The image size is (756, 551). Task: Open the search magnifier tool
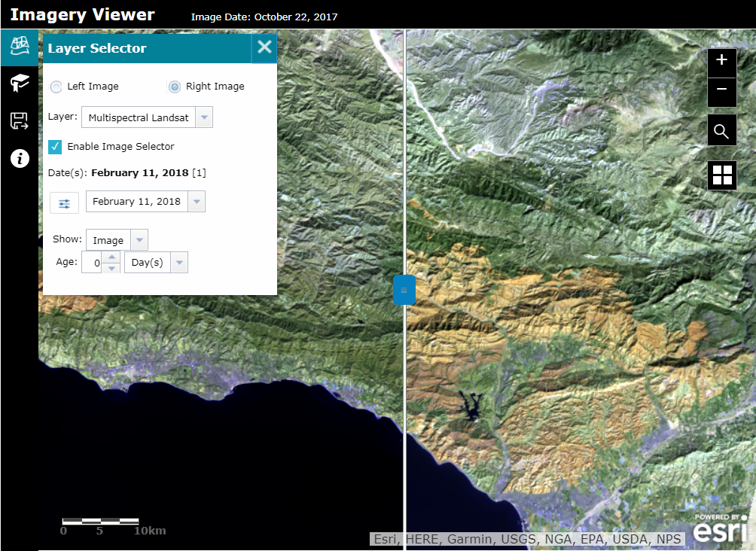721,130
